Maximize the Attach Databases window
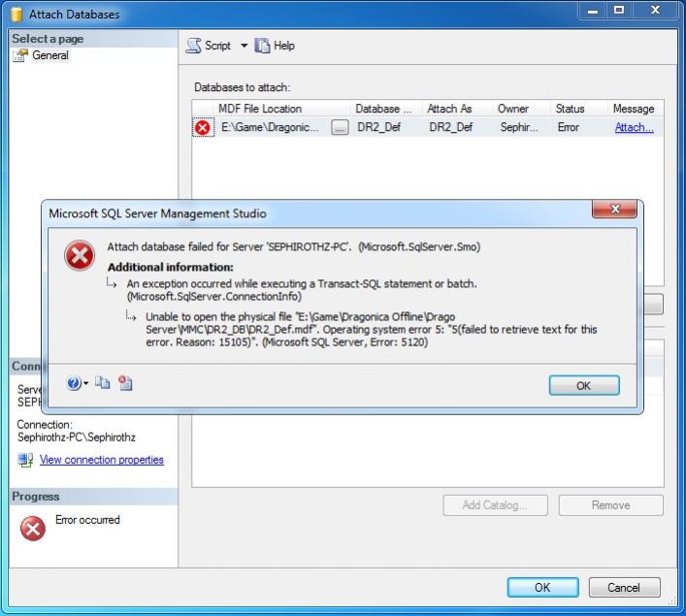686x616 pixels. pyautogui.click(x=619, y=10)
